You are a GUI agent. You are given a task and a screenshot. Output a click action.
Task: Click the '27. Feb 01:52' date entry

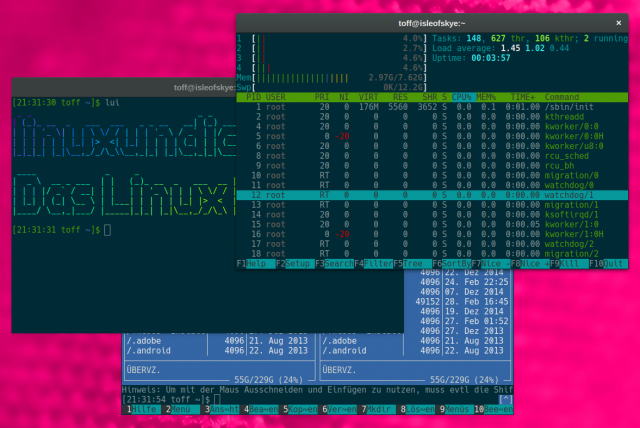[x=476, y=321]
